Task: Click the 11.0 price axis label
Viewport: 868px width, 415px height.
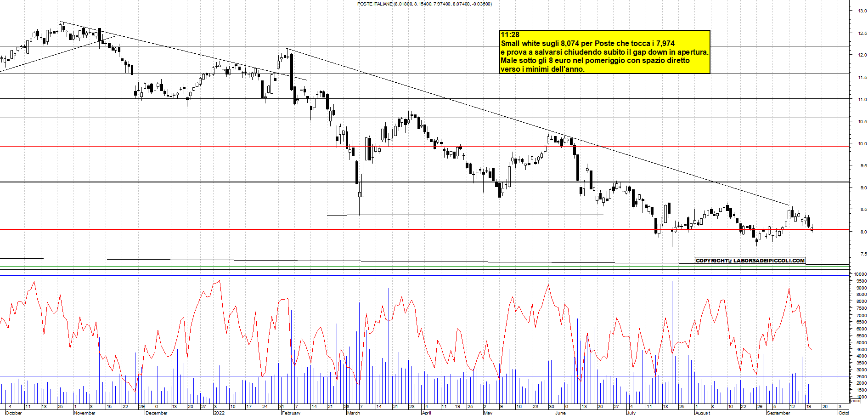Action: tap(862, 100)
